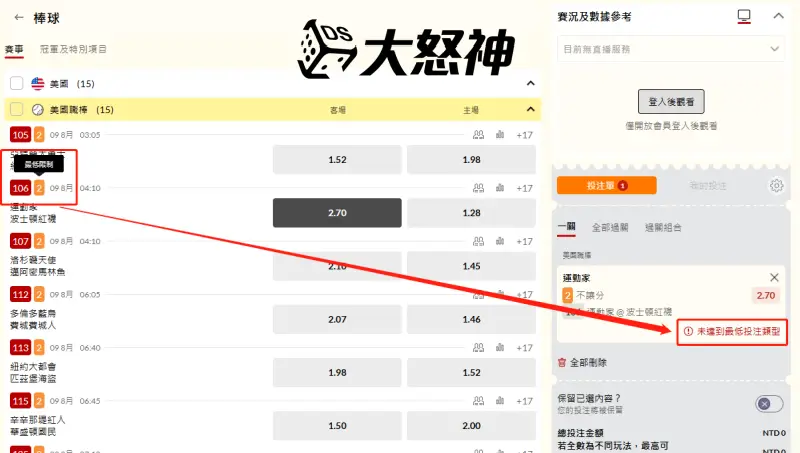The image size is (800, 453).
Task: Select home odds 1.98 for match 105
Action: tap(471, 160)
